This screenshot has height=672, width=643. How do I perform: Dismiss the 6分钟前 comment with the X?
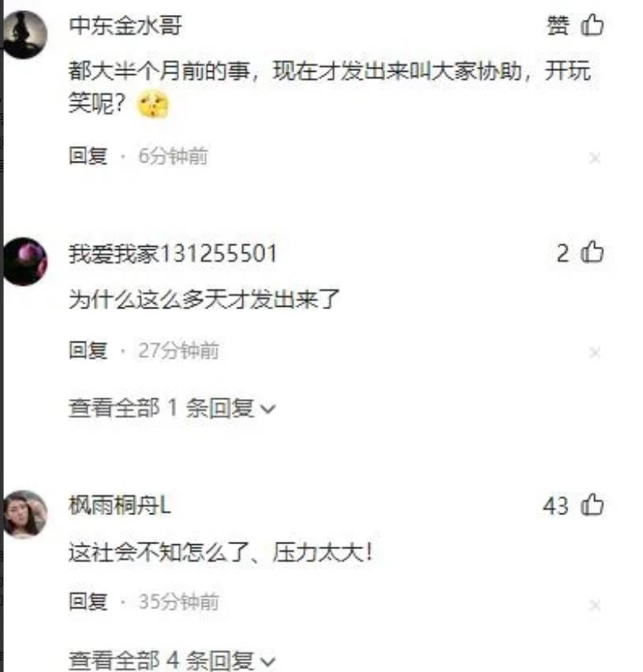[595, 159]
